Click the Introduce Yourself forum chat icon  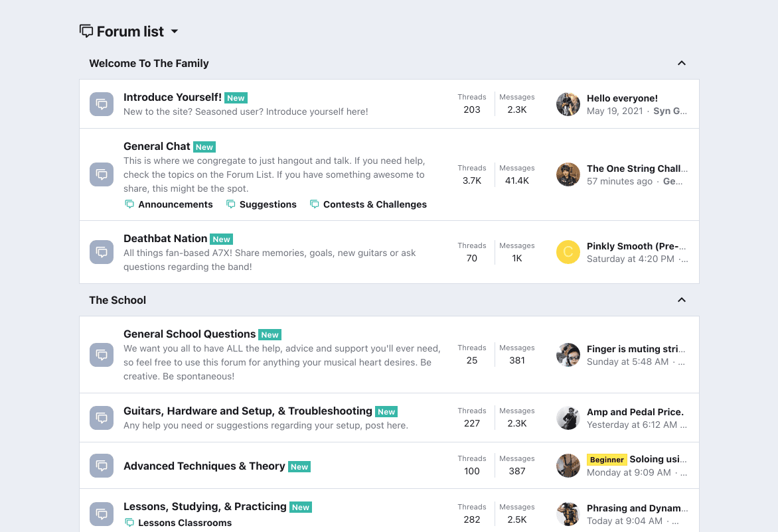coord(102,104)
